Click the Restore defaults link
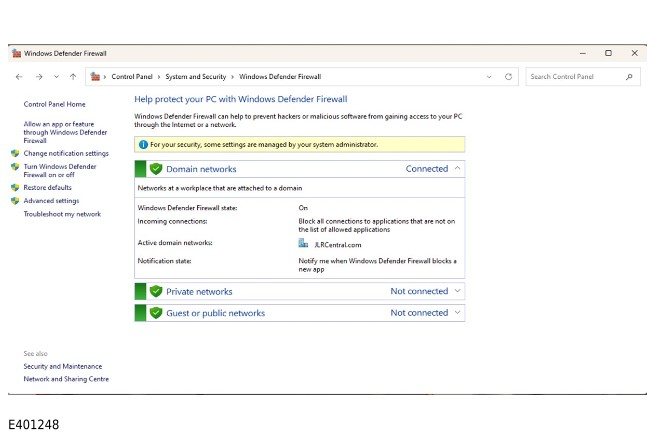Viewport: 672px width, 442px height. (x=47, y=187)
